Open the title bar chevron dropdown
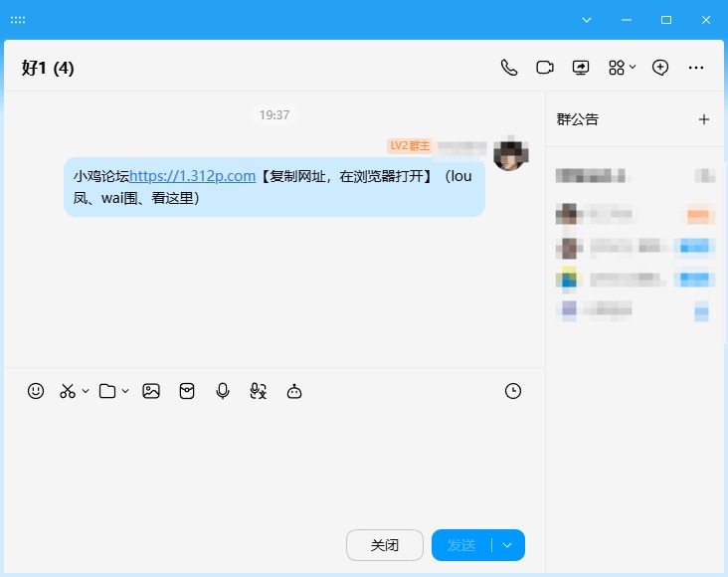Screen dimensions: 728x577 (x=587, y=20)
